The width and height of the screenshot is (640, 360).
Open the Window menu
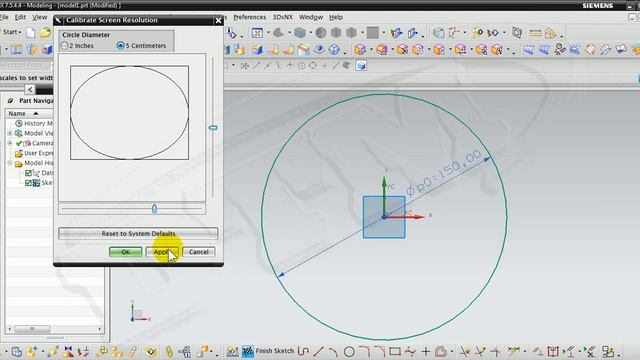pos(311,17)
